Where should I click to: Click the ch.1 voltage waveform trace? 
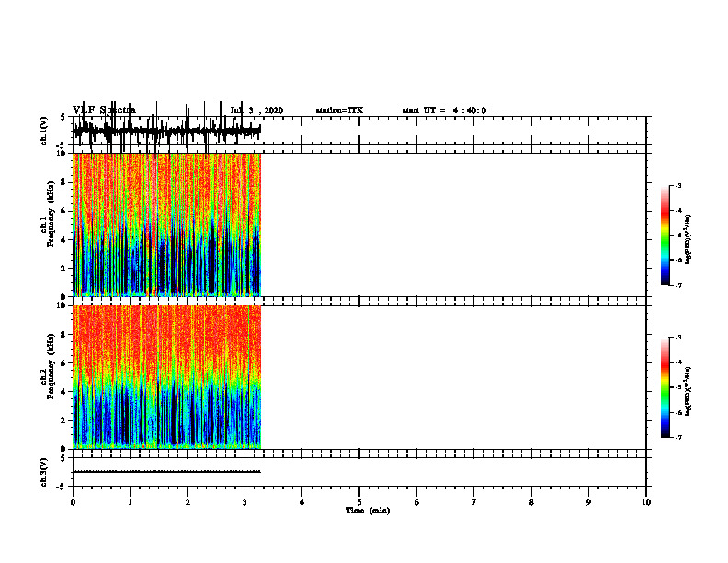167,131
